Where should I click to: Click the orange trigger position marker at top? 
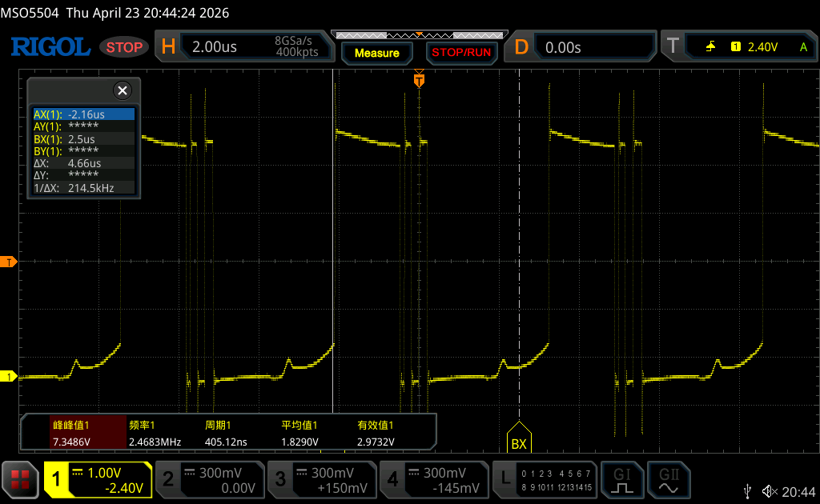coord(418,80)
